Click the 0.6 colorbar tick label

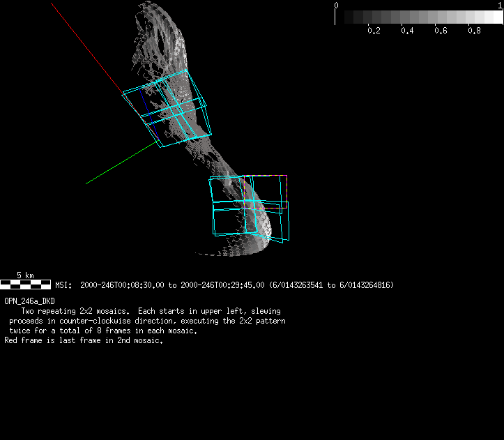pos(441,31)
